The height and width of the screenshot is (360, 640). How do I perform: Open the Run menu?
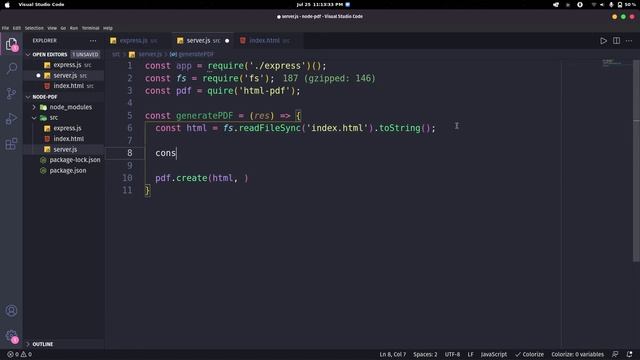point(74,28)
